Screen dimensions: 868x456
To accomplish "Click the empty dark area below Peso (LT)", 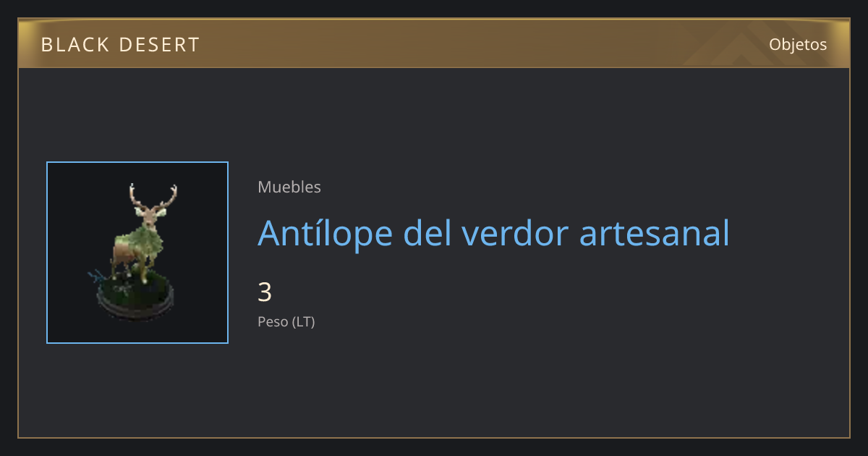I will click(434, 384).
